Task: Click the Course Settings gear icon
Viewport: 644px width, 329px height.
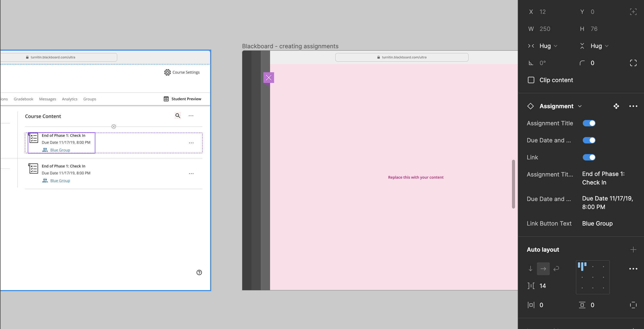Action: [167, 72]
